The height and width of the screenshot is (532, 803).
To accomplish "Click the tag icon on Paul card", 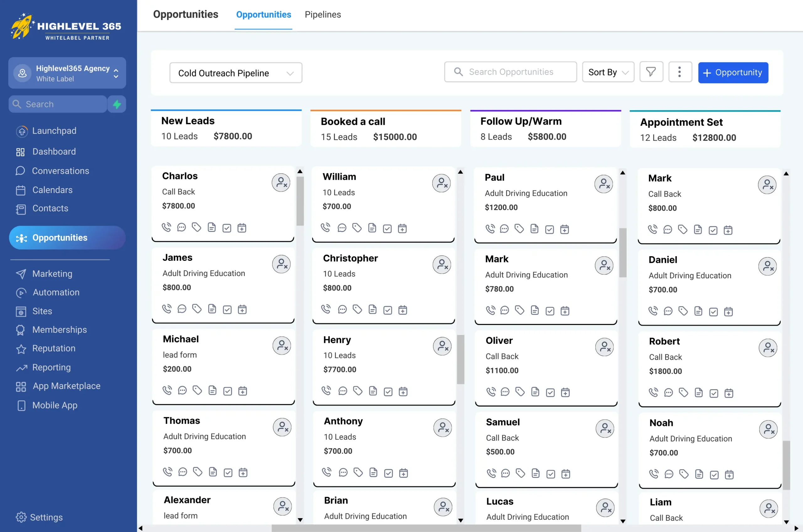I will [519, 229].
